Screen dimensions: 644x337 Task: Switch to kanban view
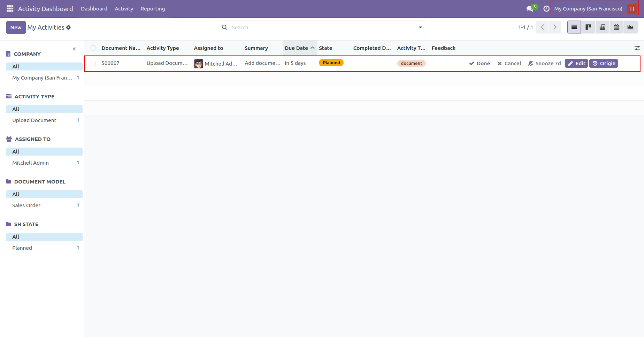588,27
